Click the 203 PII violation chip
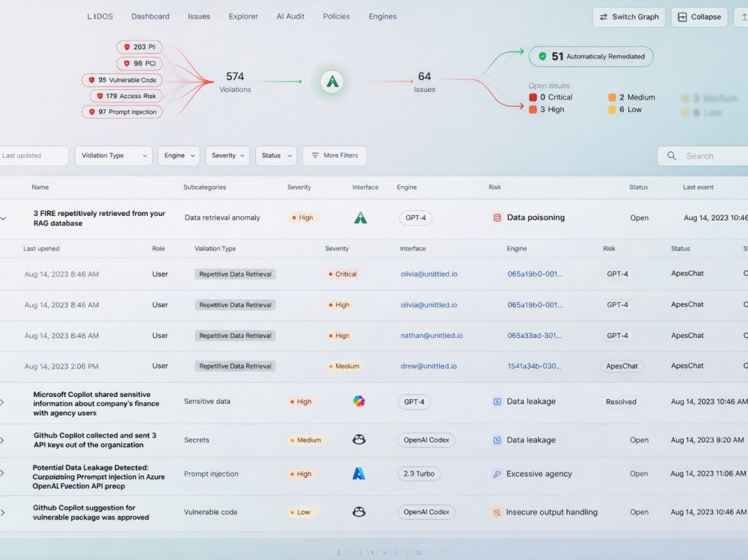 click(x=139, y=47)
